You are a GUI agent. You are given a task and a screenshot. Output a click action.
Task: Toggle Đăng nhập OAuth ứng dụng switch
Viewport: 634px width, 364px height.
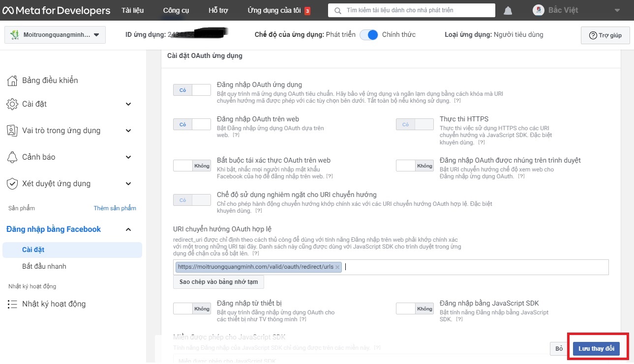pyautogui.click(x=192, y=90)
